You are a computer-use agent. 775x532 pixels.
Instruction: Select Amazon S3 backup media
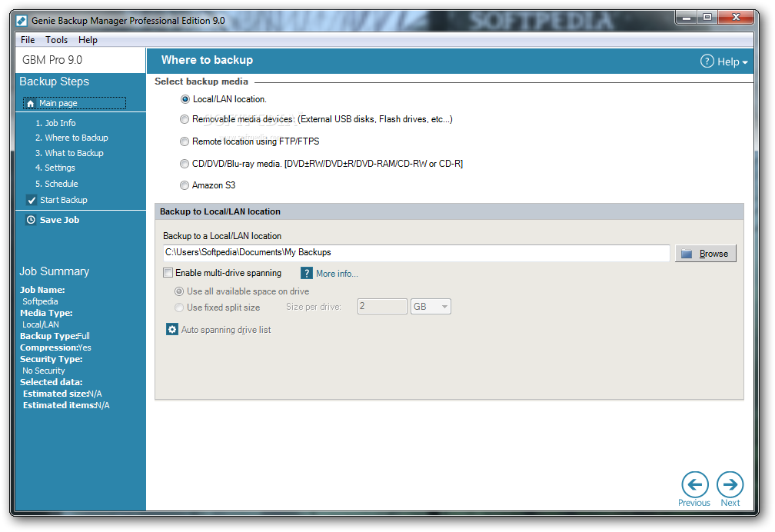point(185,185)
